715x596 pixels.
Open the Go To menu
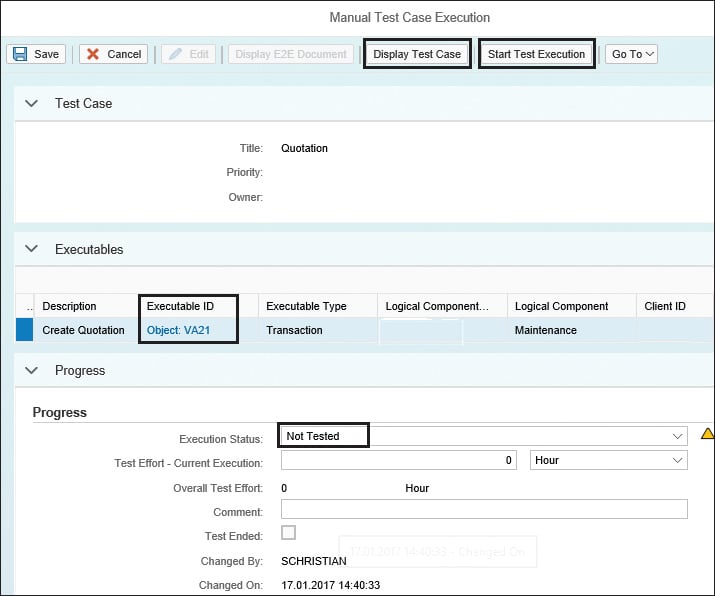point(632,54)
